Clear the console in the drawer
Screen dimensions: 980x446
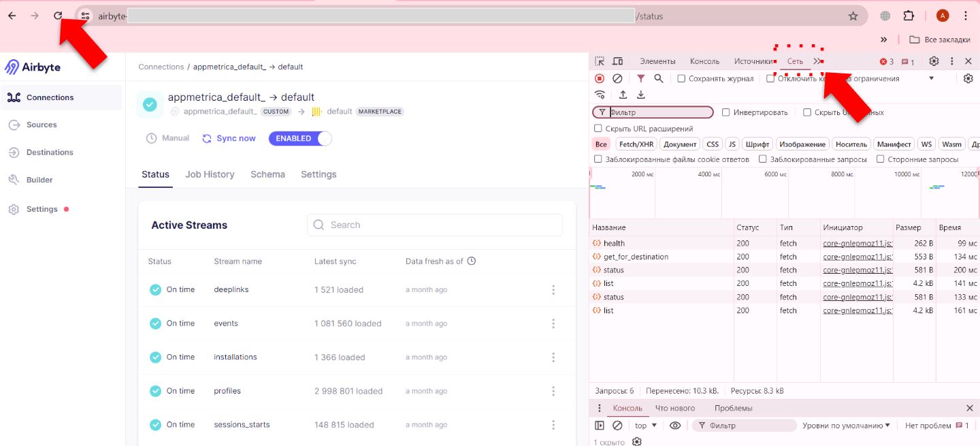pos(617,426)
